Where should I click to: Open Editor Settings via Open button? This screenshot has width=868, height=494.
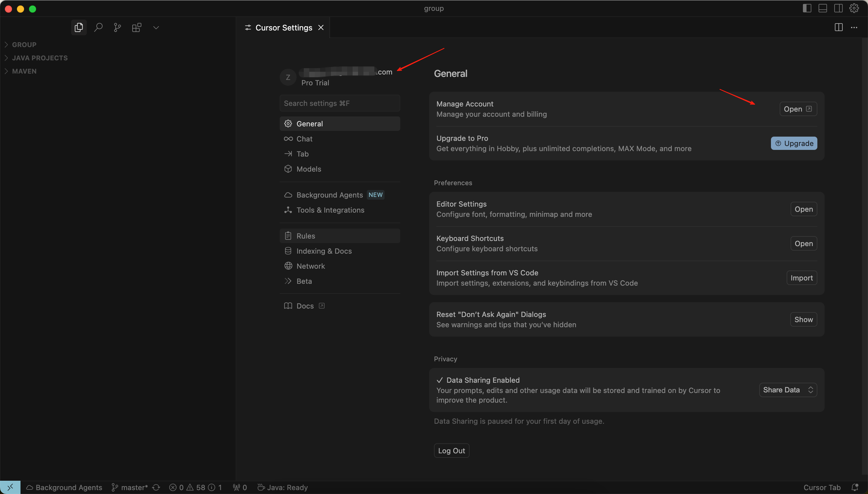(x=804, y=209)
